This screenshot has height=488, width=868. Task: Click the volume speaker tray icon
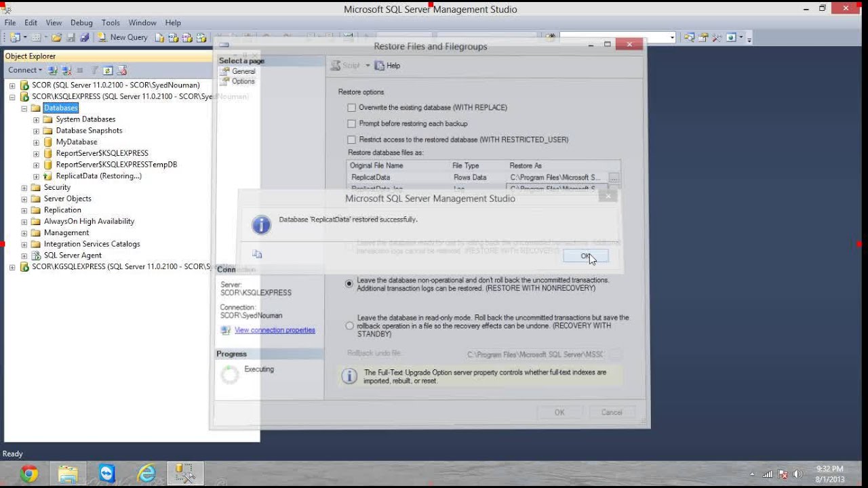coord(797,474)
